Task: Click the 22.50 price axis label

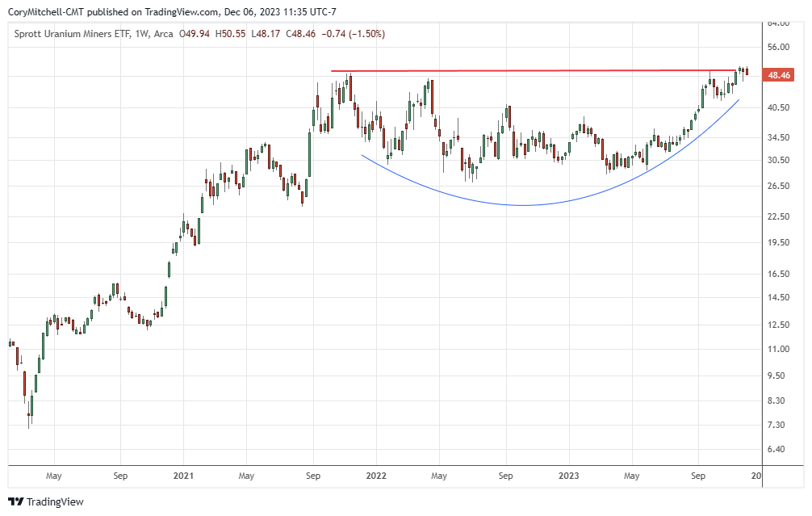Action: (778, 216)
